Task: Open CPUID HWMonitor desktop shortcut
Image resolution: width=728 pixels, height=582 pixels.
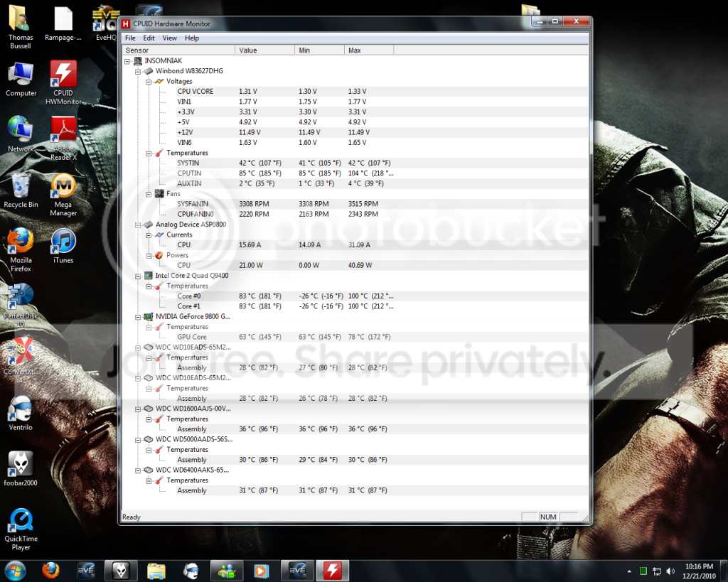Action: (x=63, y=82)
